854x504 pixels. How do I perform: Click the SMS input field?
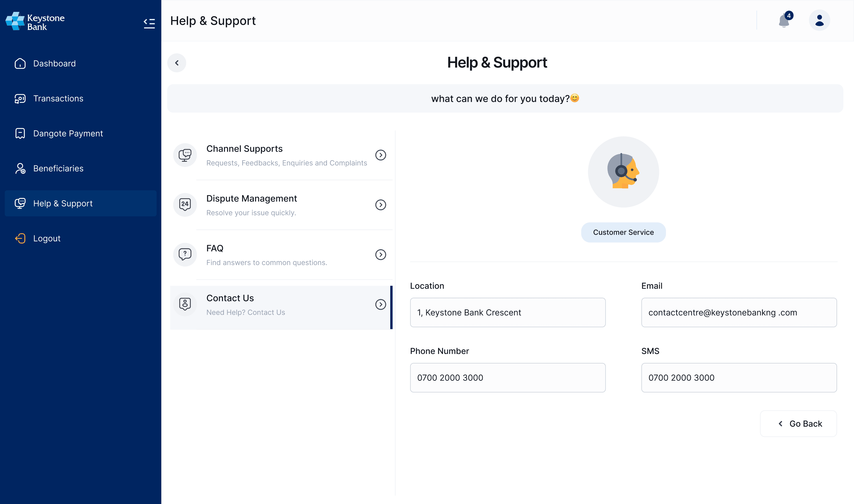click(739, 378)
